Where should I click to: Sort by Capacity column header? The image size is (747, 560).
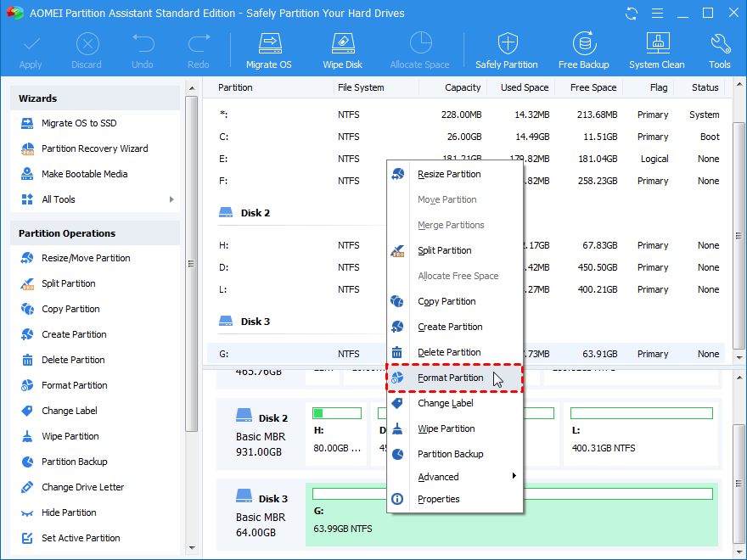[x=463, y=87]
